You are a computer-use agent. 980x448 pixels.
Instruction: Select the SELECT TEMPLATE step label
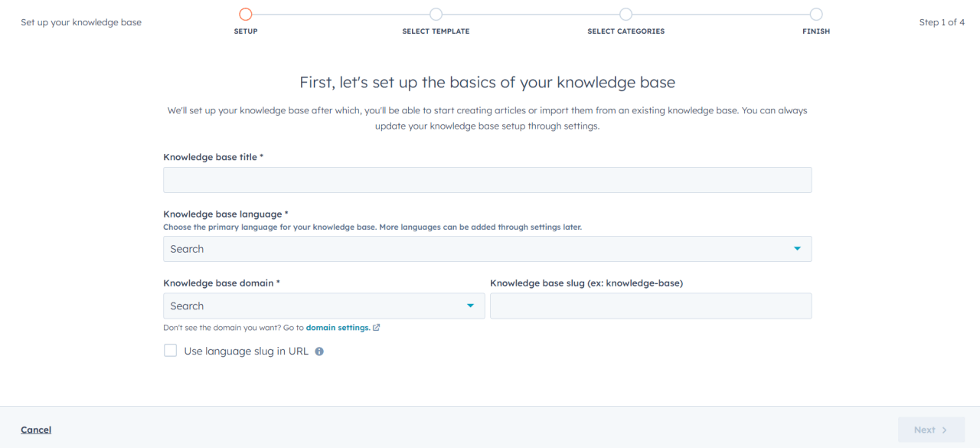(x=436, y=31)
